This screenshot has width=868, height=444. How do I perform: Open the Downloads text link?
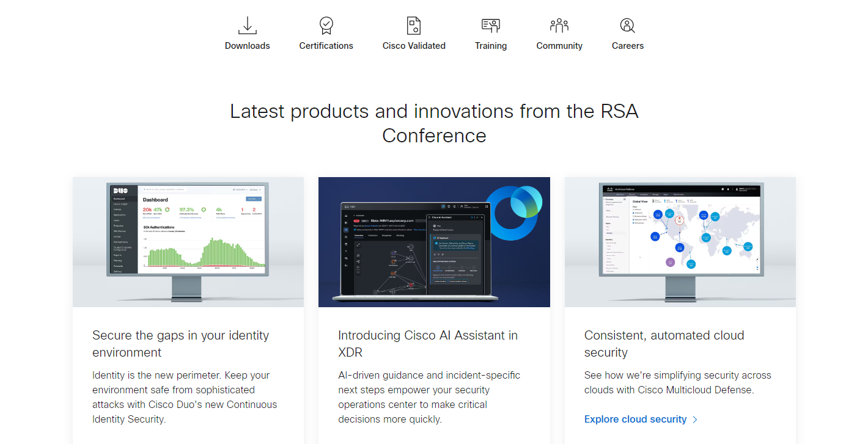click(247, 46)
